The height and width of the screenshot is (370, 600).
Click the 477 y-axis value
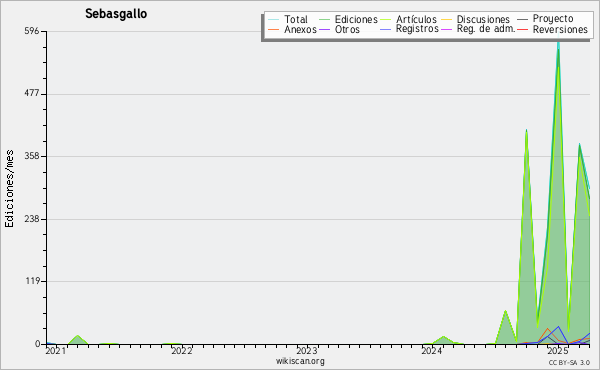point(32,94)
